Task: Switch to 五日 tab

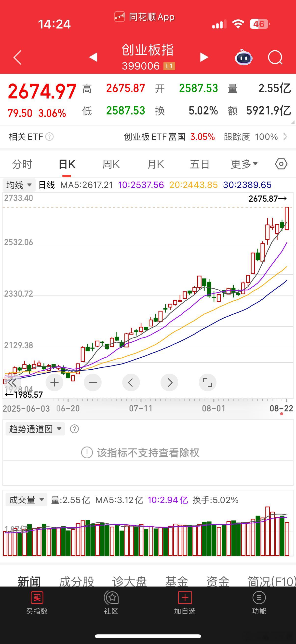Action: (x=200, y=164)
